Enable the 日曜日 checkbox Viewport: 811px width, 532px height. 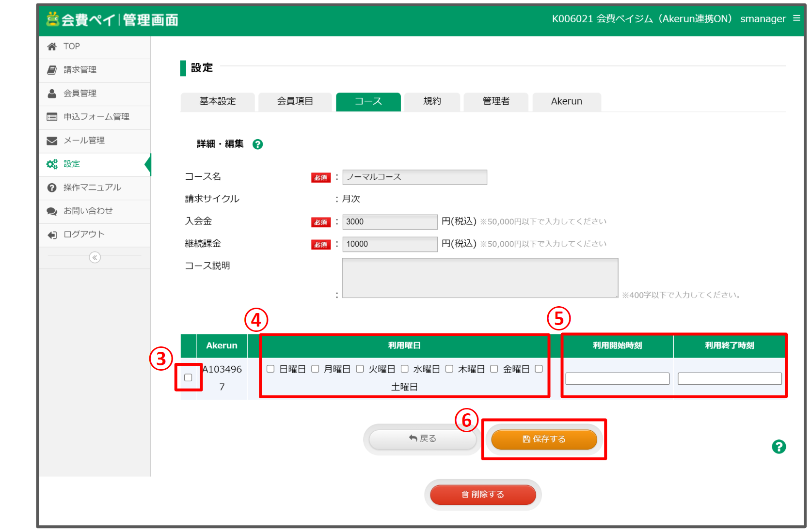[x=270, y=369]
